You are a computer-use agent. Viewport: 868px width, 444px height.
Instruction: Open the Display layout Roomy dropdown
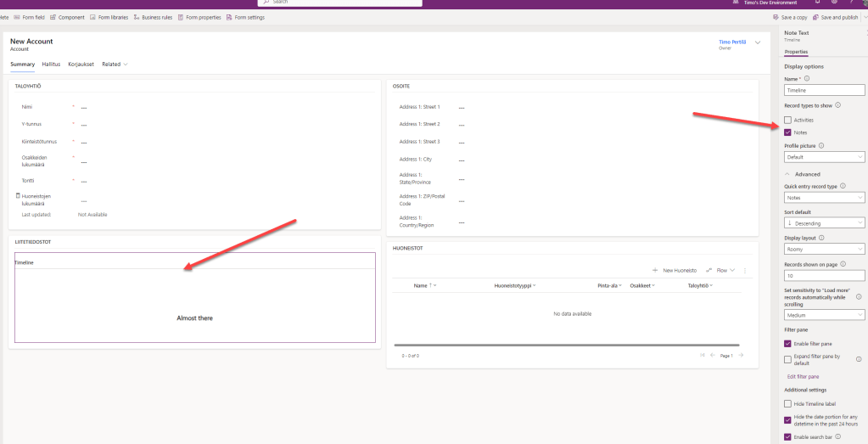coord(824,250)
